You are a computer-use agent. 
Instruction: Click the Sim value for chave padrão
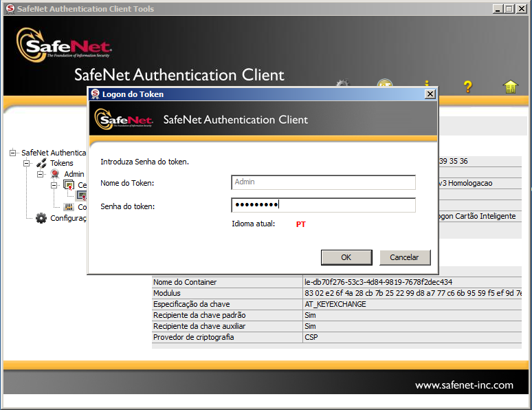tap(310, 315)
